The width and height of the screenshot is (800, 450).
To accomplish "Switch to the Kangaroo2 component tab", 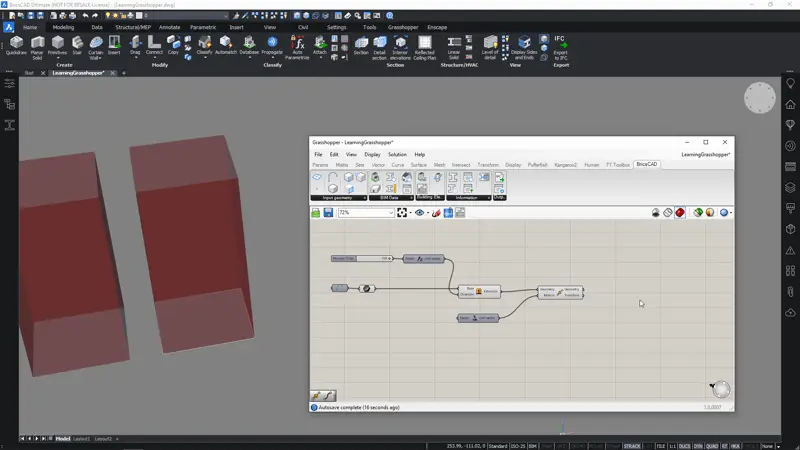I will coord(566,164).
